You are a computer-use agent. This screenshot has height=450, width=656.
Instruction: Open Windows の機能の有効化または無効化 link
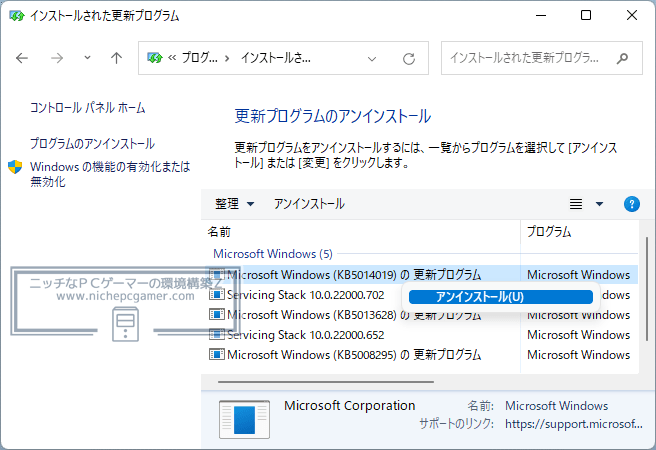point(110,174)
